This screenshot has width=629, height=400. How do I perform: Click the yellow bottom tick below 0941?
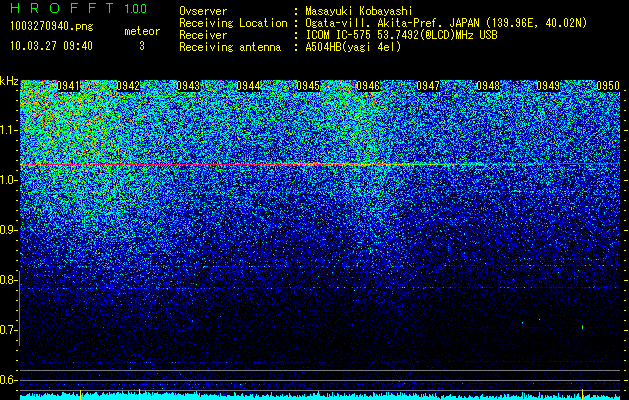point(81,394)
